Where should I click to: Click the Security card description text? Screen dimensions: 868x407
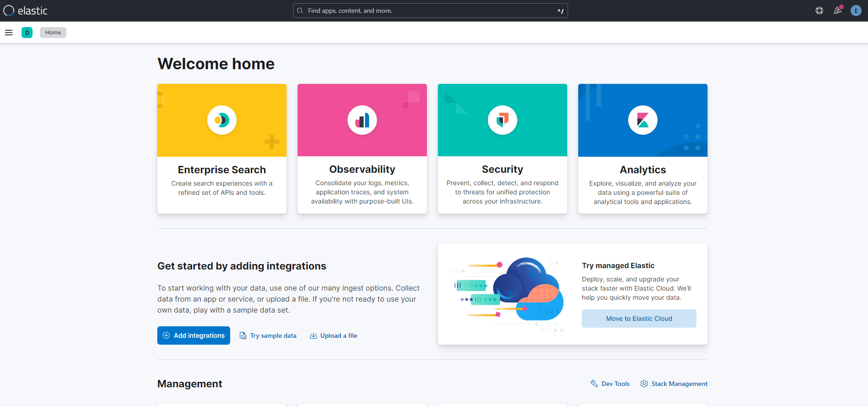click(503, 192)
